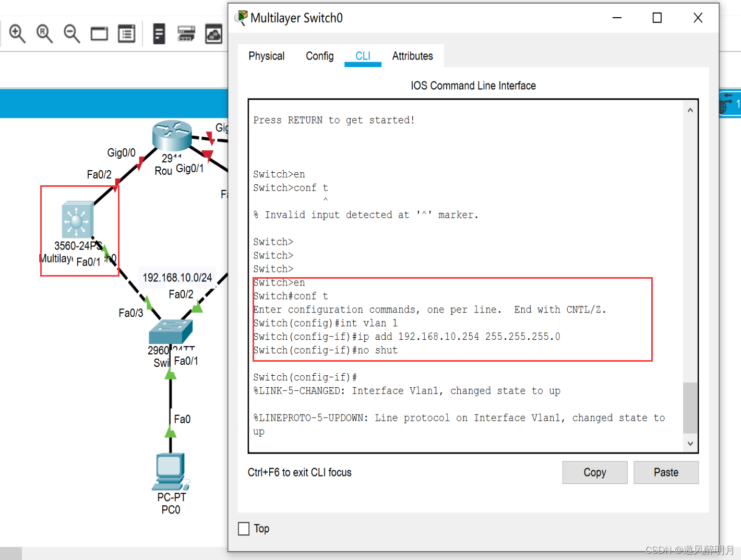This screenshot has height=560, width=741.
Task: Select the PC0 computer device
Action: coord(170,470)
